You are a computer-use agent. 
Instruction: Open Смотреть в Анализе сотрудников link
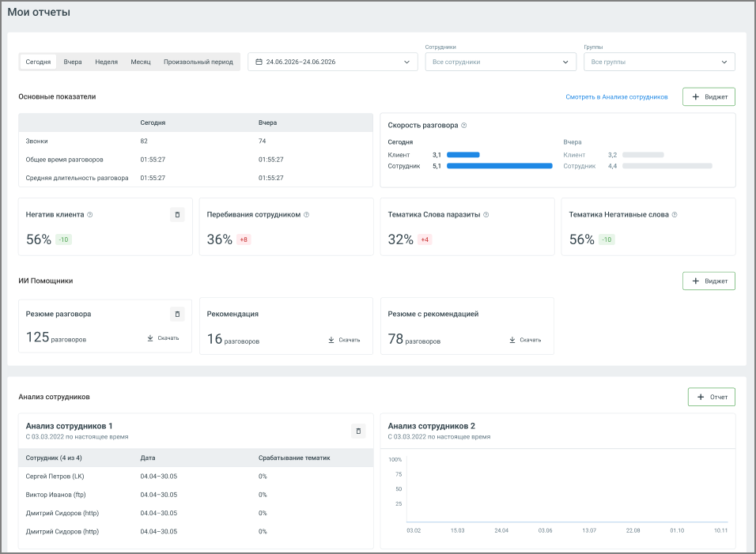coord(617,97)
